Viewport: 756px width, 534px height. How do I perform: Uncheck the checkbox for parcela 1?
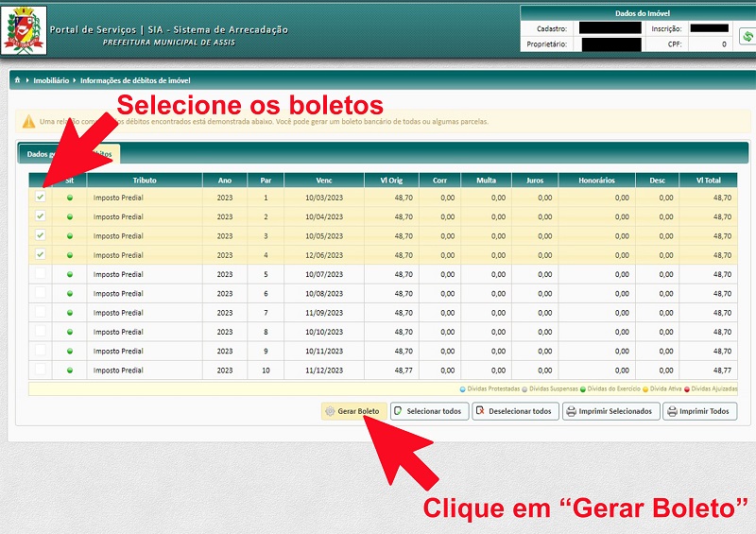(x=41, y=197)
